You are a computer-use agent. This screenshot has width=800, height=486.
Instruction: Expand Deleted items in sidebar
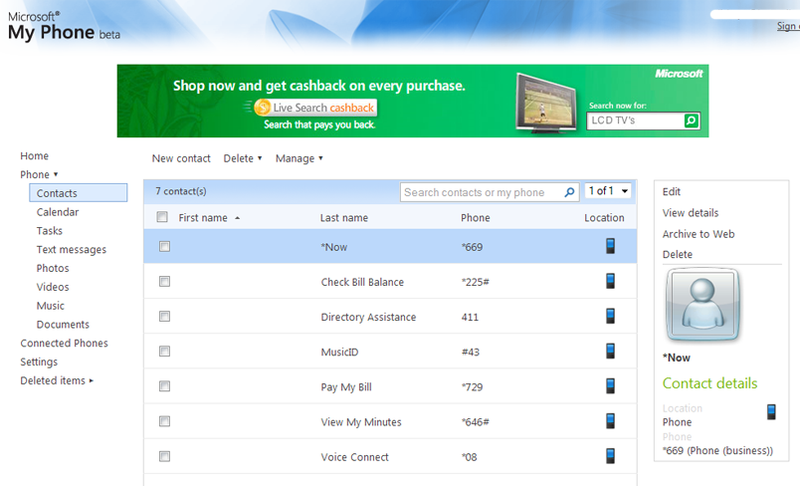point(57,380)
